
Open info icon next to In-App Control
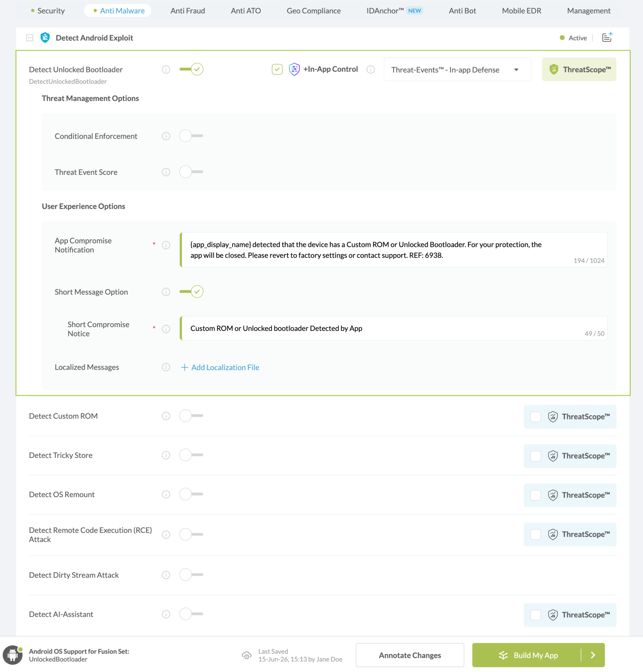[x=370, y=70]
